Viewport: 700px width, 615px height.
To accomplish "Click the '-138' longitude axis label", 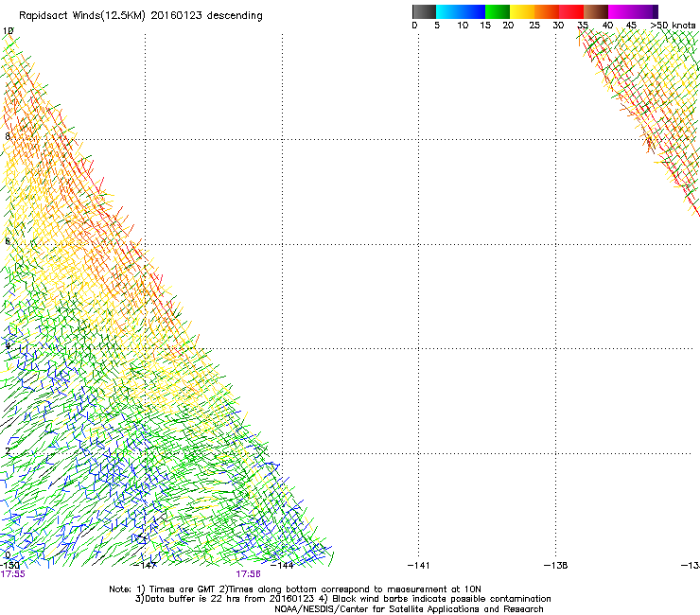I will [x=555, y=566].
